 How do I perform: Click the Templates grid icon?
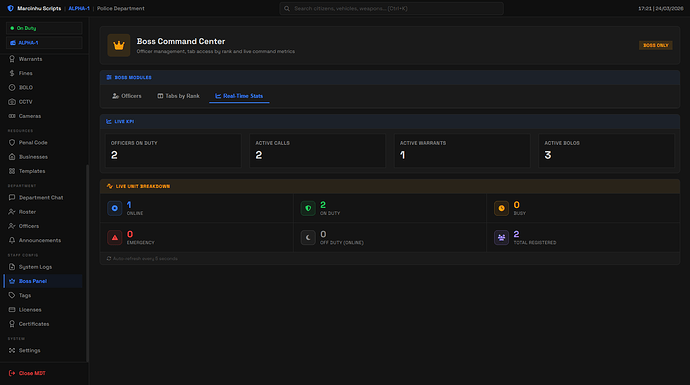pyautogui.click(x=12, y=171)
